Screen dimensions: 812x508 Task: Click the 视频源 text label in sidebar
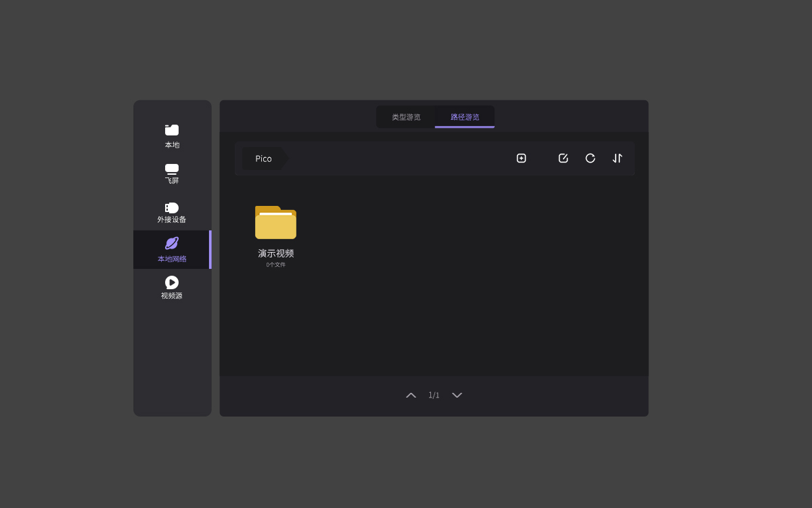tap(172, 296)
